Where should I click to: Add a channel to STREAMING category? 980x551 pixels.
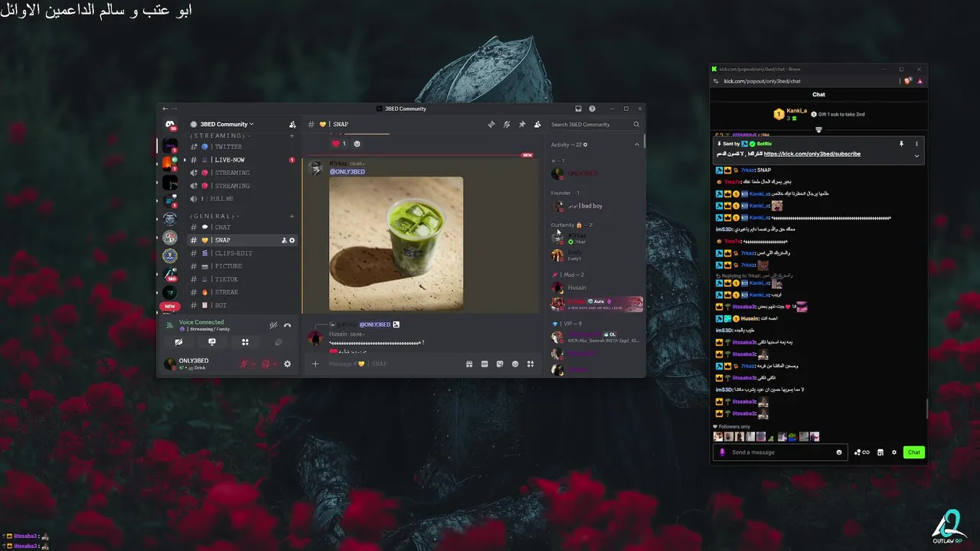pyautogui.click(x=292, y=135)
